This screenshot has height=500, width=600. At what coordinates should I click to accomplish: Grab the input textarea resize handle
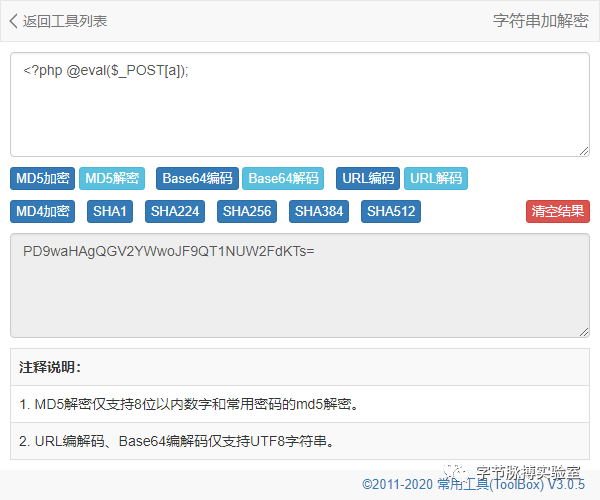tap(583, 151)
